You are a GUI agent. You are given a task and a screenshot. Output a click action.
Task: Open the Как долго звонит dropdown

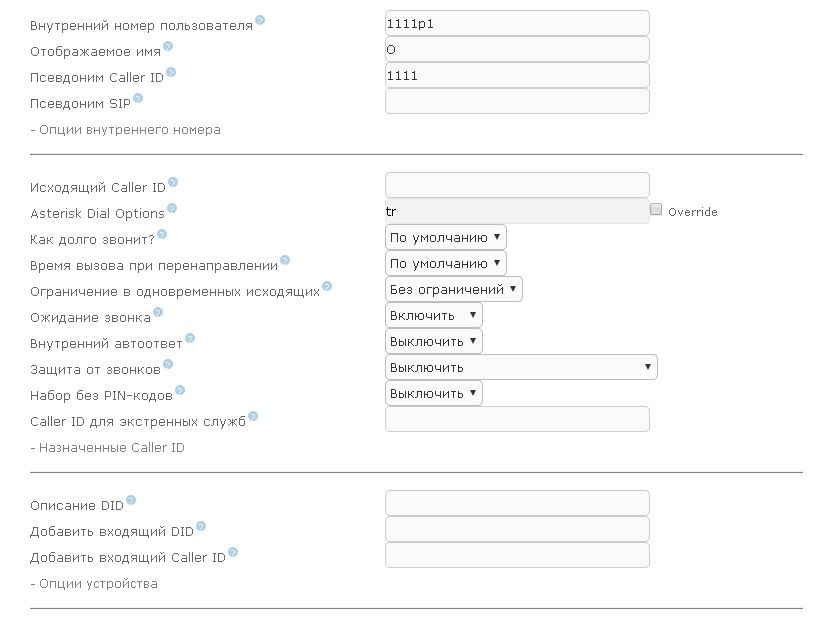(x=446, y=237)
